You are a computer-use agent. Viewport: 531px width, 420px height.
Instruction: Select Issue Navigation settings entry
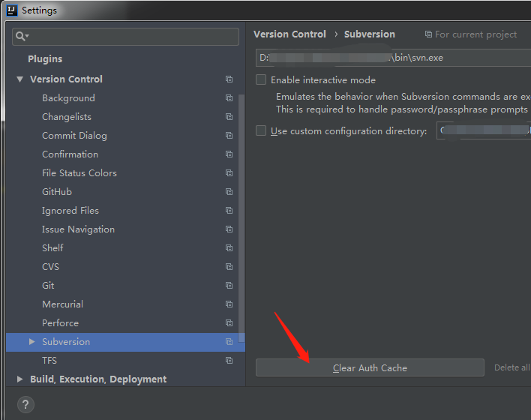(x=78, y=229)
